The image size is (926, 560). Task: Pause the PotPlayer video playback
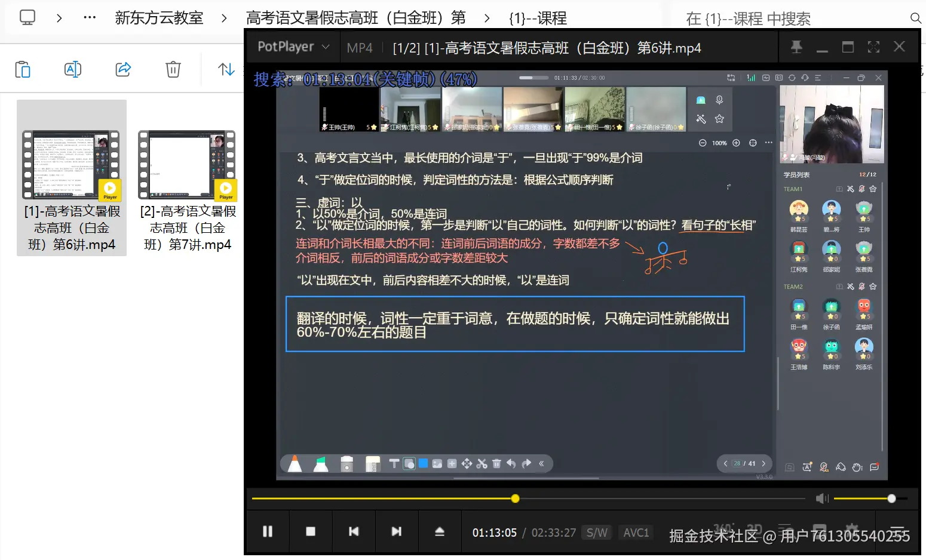tap(268, 531)
